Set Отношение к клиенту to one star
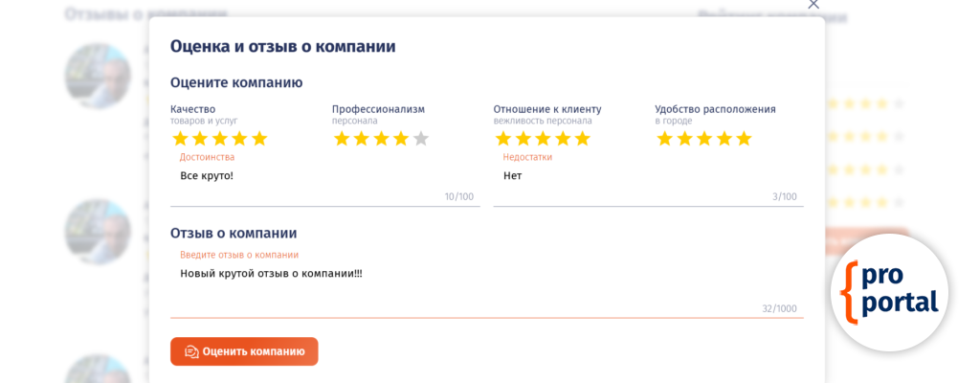Screen dimensions: 980x383 (503, 139)
